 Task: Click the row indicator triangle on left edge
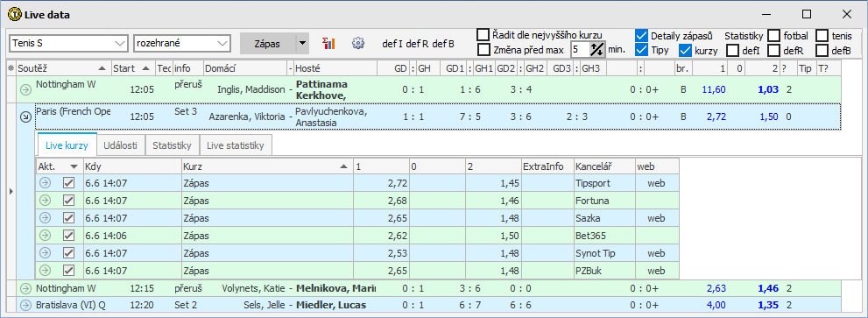click(11, 191)
